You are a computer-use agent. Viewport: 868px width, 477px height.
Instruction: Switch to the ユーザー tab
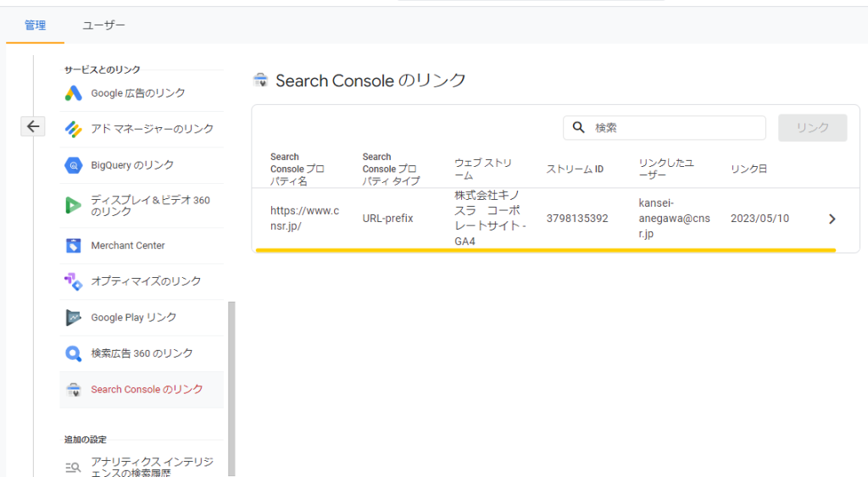(x=103, y=25)
